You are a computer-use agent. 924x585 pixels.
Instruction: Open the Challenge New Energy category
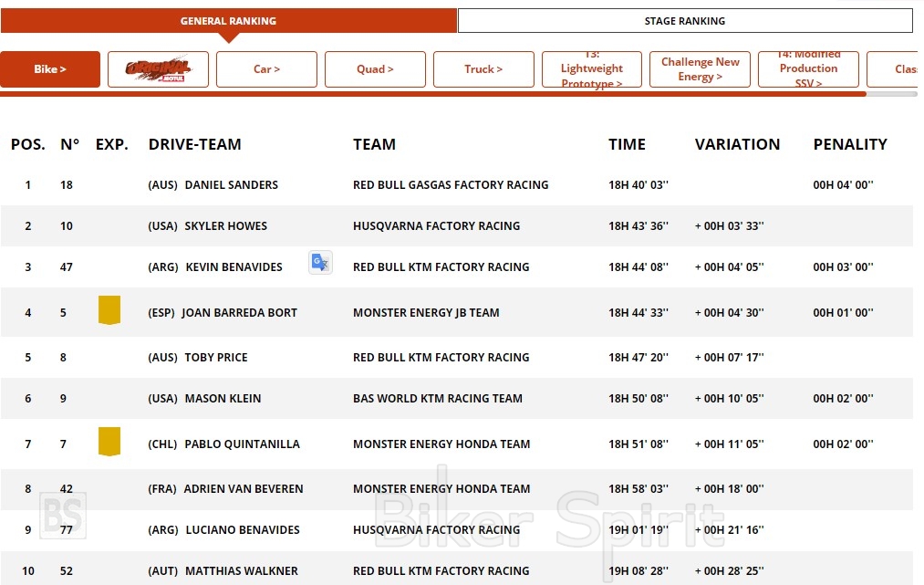[x=700, y=69]
